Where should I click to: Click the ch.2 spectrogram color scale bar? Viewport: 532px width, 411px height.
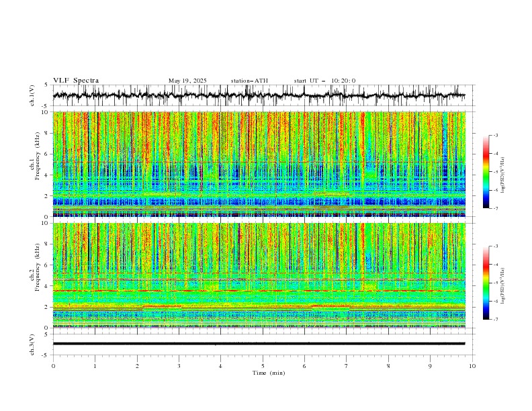[486, 283]
